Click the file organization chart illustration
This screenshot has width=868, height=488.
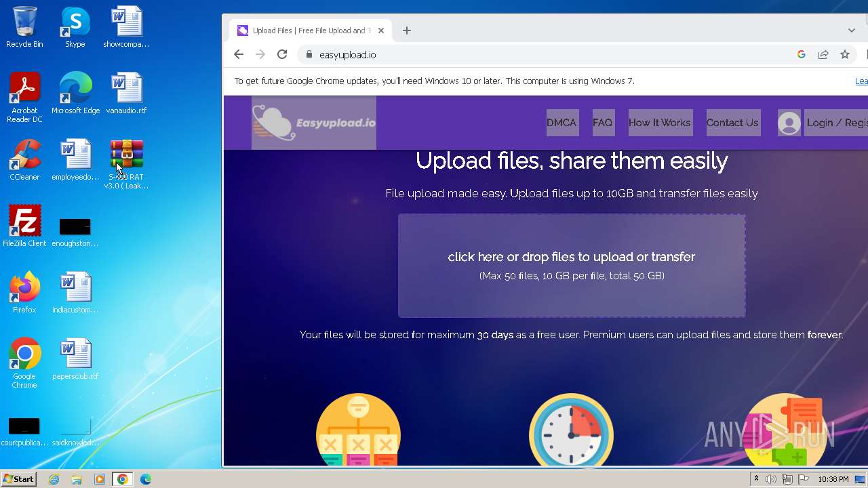pos(358,430)
